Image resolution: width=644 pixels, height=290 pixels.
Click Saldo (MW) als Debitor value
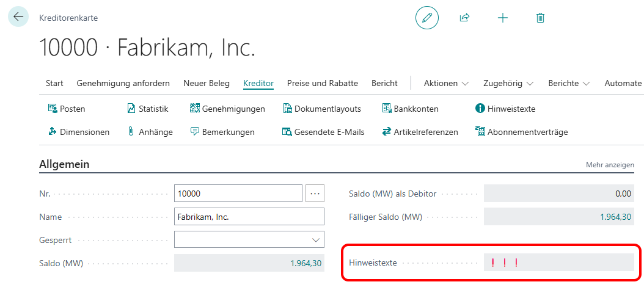(559, 193)
